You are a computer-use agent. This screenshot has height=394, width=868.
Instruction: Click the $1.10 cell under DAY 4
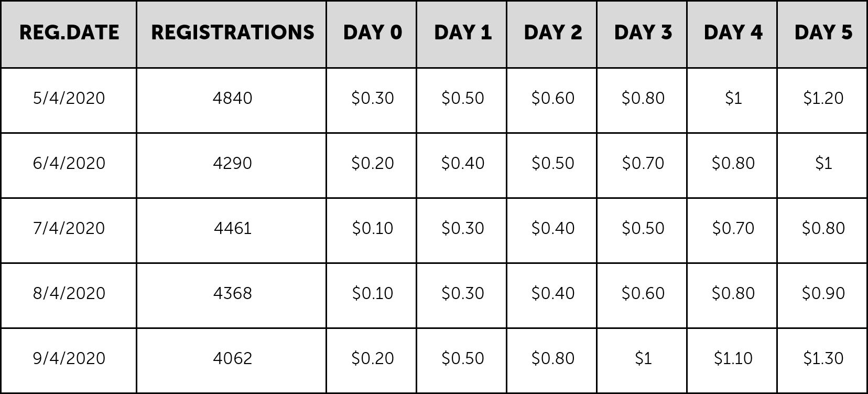[732, 360]
